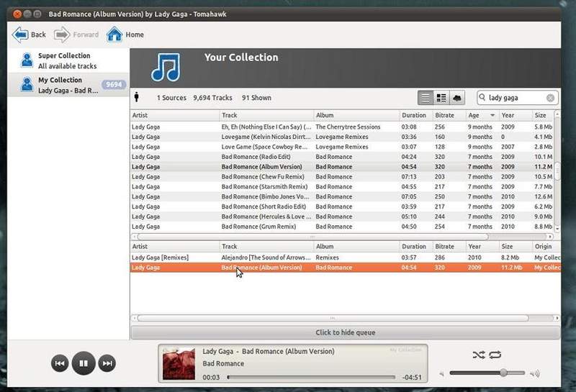Click the Forward arrow icon

pyautogui.click(x=61, y=35)
